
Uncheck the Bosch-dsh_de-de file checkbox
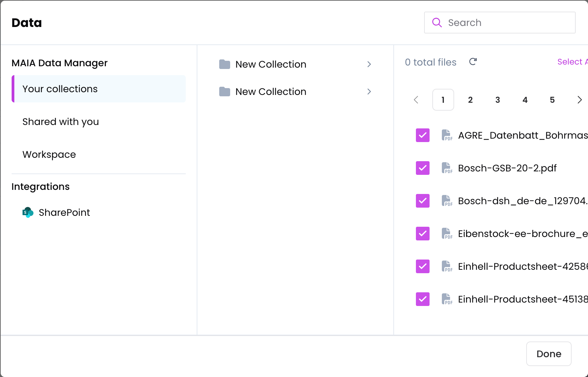click(x=423, y=201)
